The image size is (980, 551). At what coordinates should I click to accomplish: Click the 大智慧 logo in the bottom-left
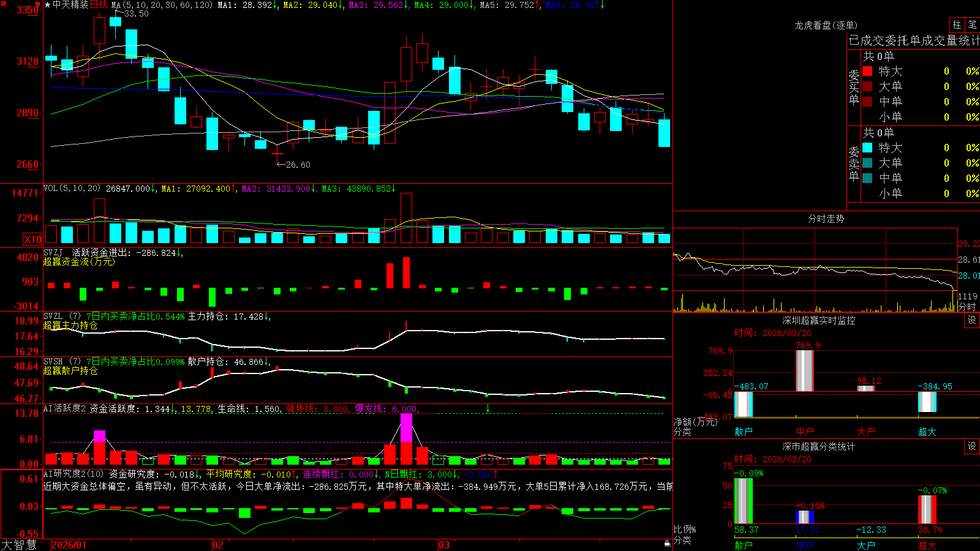click(x=19, y=545)
